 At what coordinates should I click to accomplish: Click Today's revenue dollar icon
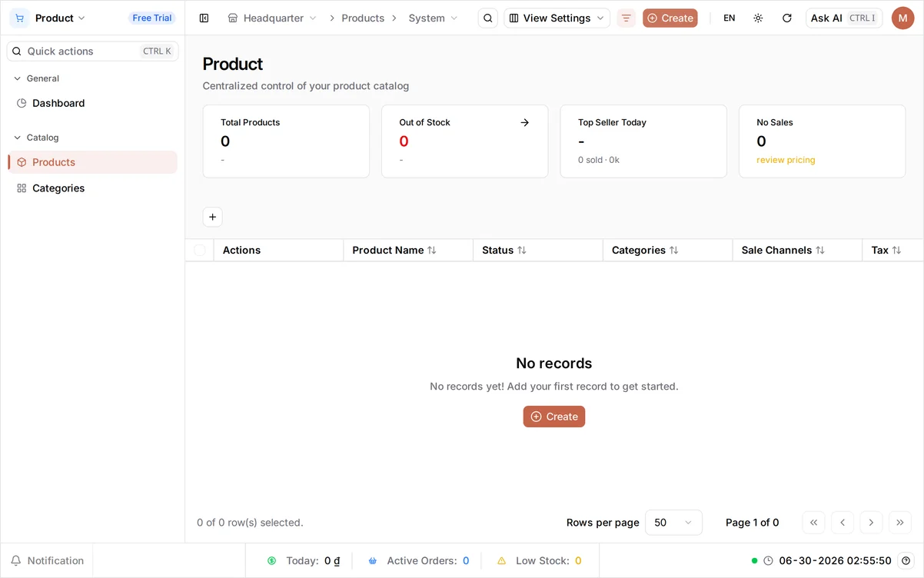pos(272,561)
